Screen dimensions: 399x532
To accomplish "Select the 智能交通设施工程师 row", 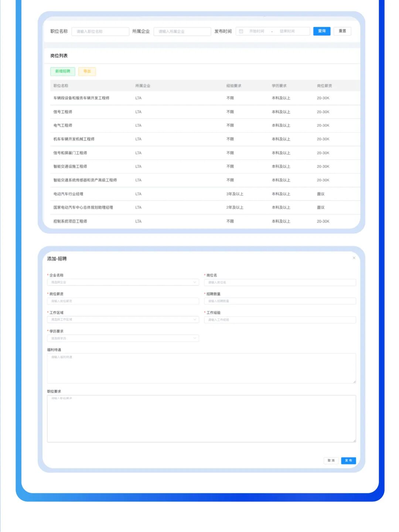I will pyautogui.click(x=205, y=166).
